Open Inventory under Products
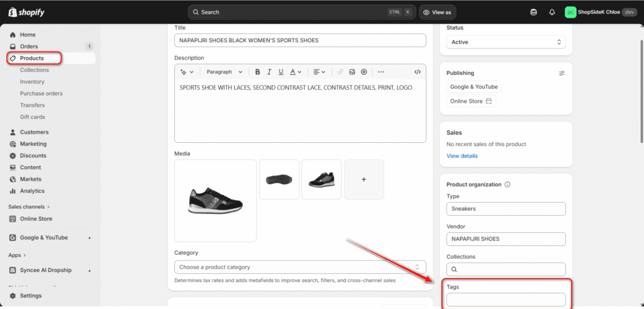Viewport: 644px width, 309px height. 32,82
